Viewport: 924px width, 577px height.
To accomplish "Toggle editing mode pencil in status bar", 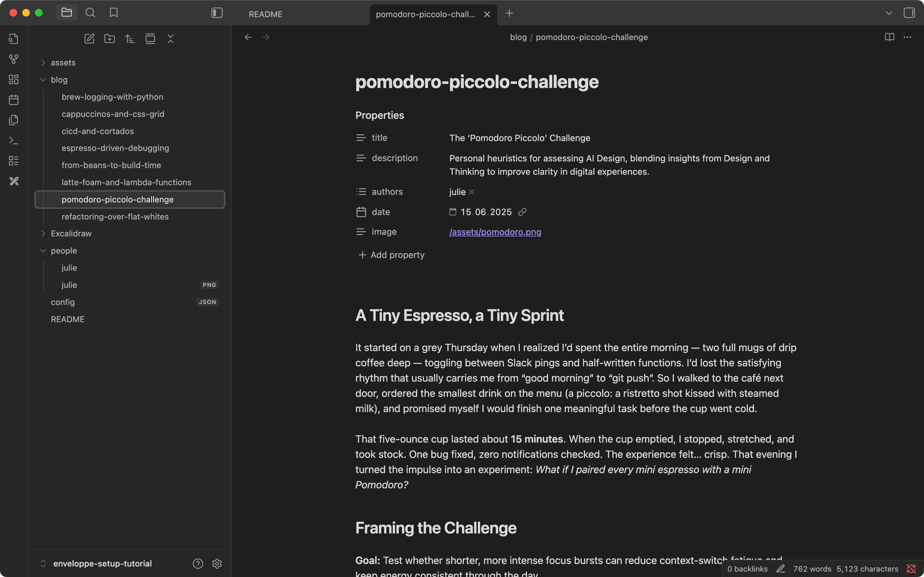I will (x=780, y=569).
